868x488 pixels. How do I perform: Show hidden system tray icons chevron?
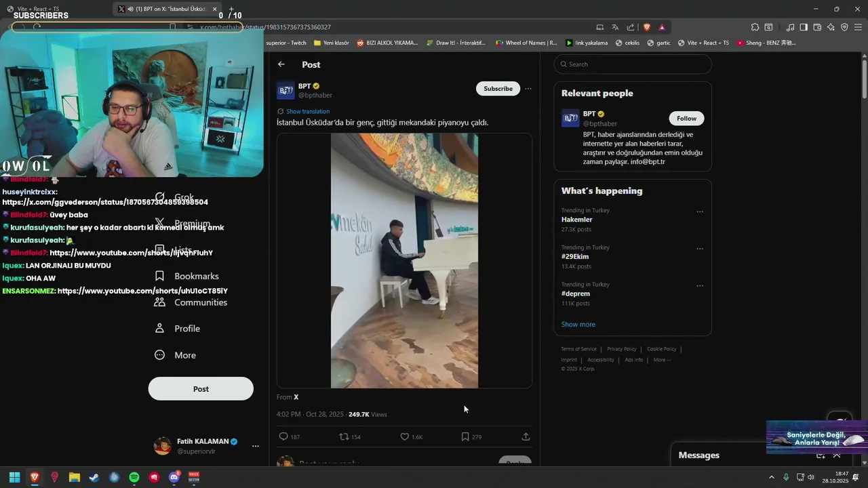pyautogui.click(x=771, y=477)
